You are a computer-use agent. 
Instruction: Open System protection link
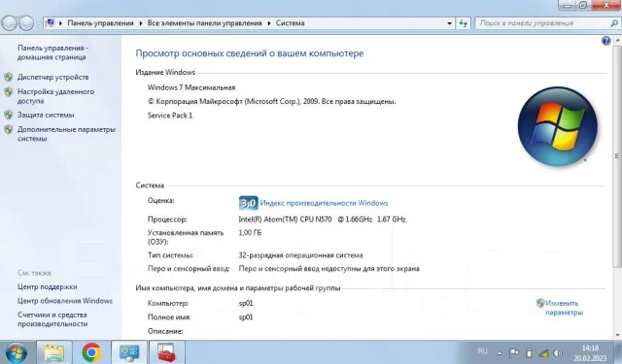click(x=46, y=115)
